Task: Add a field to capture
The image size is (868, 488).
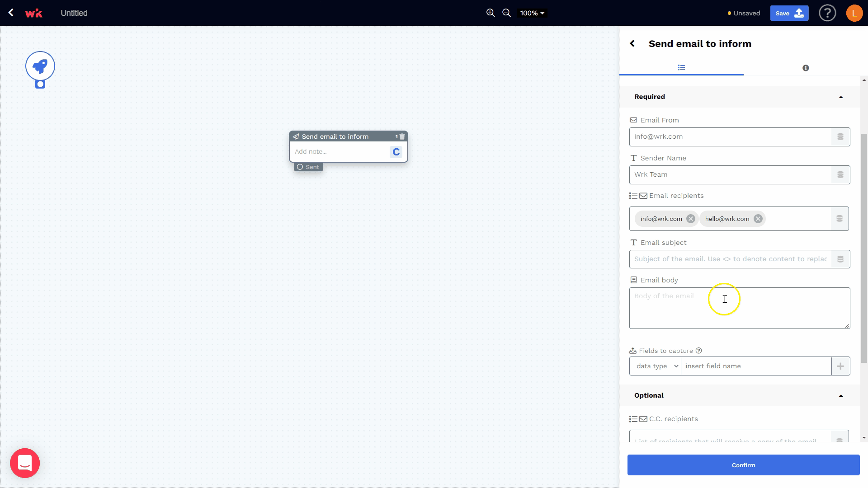Action: click(840, 366)
